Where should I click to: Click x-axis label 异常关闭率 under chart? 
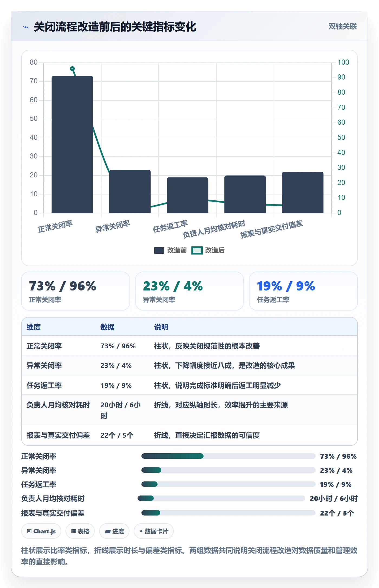(113, 227)
